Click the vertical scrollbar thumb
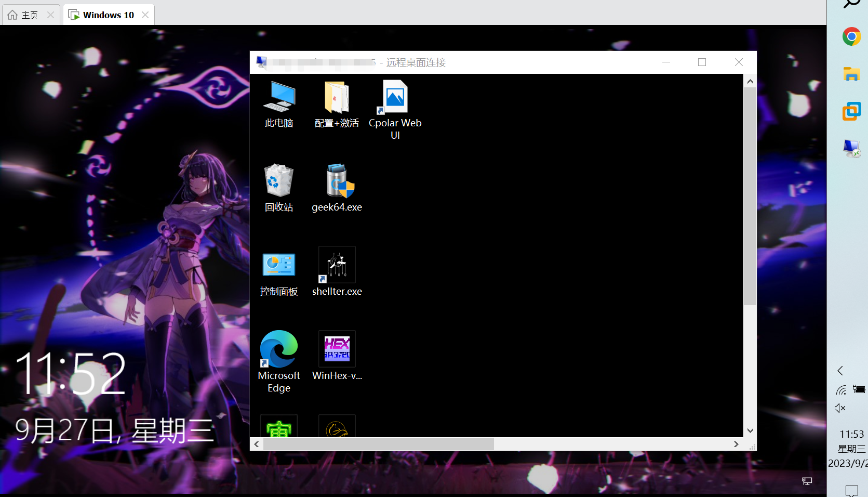This screenshot has height=497, width=868. [x=750, y=197]
